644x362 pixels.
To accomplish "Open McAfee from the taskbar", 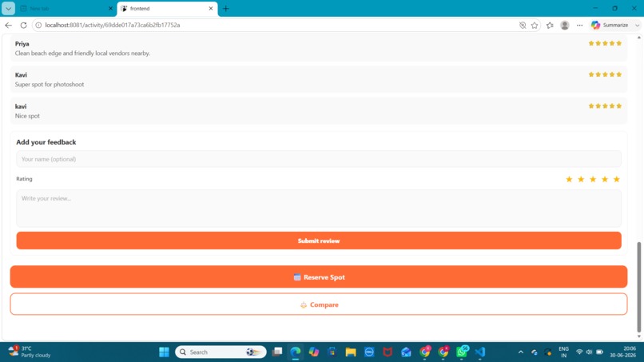I will click(388, 352).
